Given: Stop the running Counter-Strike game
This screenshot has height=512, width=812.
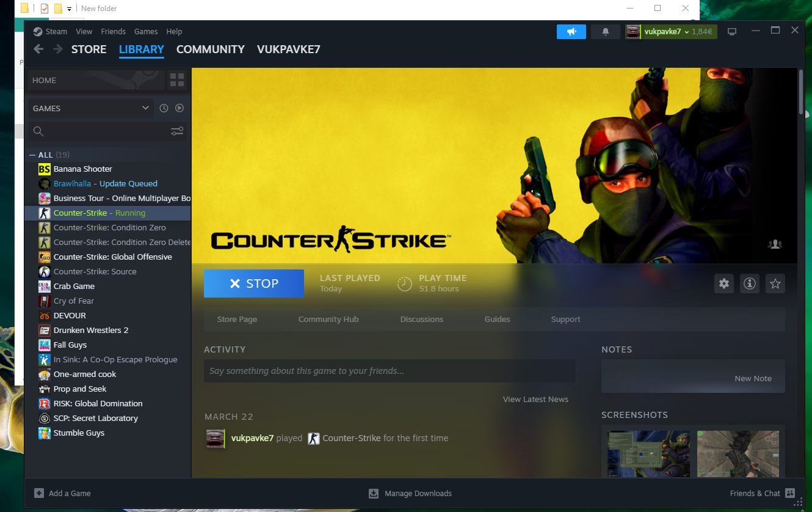Looking at the screenshot, I should coord(253,283).
